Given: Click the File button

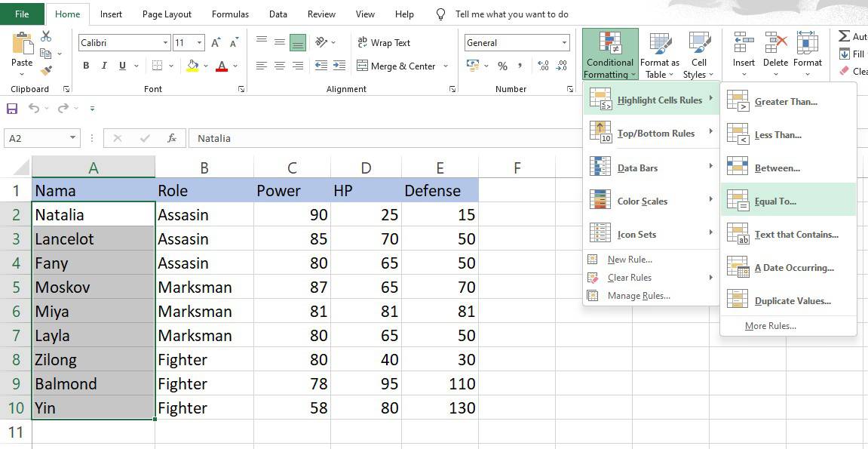Looking at the screenshot, I should tap(22, 14).
